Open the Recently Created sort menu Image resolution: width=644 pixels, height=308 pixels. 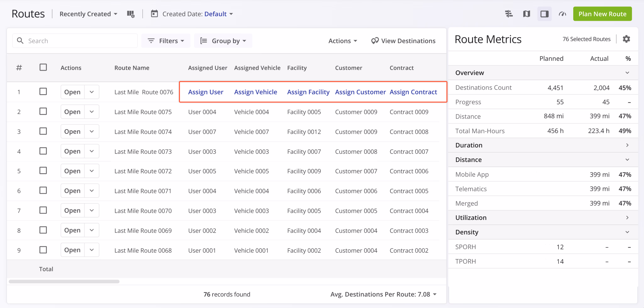[88, 14]
